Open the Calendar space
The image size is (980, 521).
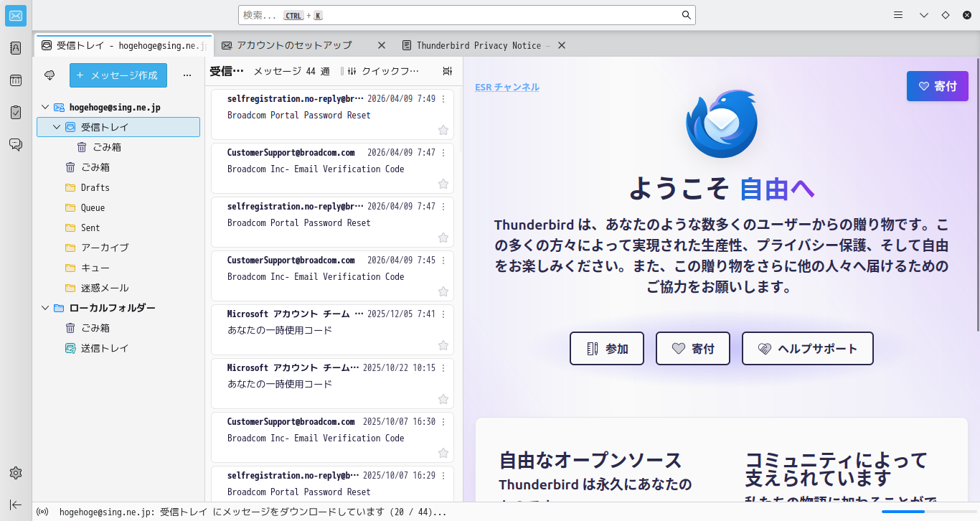[x=16, y=80]
